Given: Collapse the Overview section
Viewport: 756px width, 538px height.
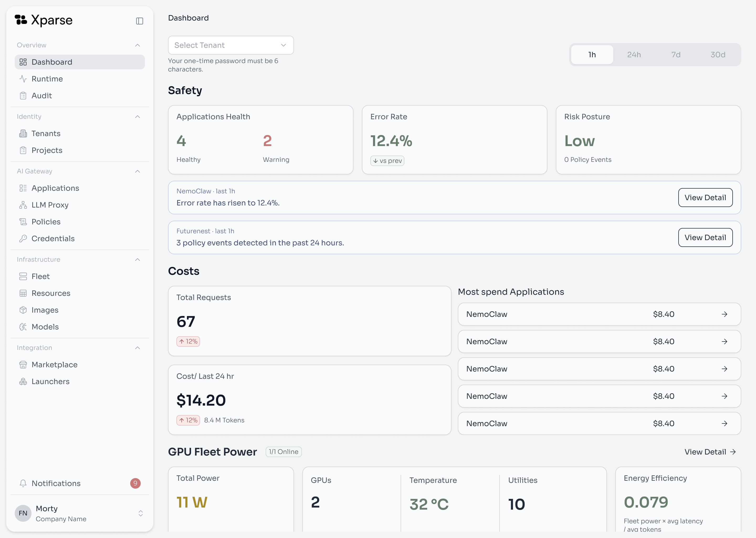Looking at the screenshot, I should click(x=137, y=45).
